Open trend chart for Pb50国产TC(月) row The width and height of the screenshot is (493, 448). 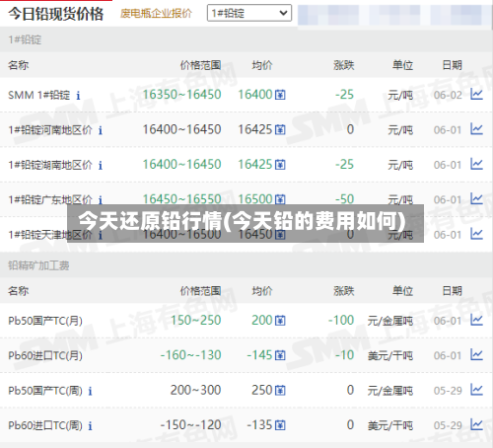[x=476, y=320]
